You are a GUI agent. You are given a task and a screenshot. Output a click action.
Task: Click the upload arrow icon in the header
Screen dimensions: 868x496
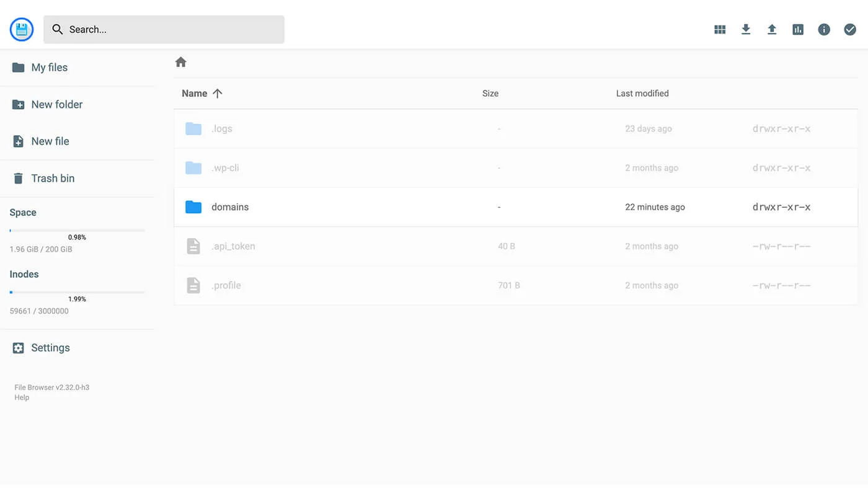point(772,29)
